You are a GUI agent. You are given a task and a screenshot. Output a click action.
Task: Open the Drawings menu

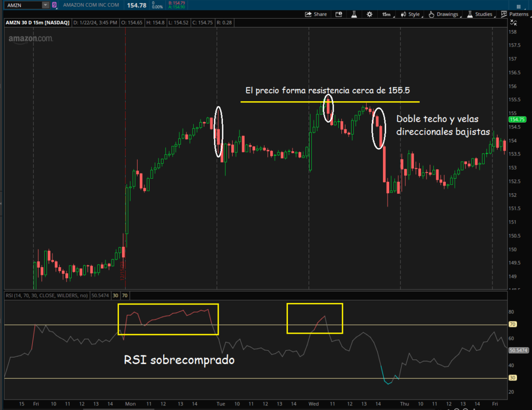pyautogui.click(x=445, y=14)
